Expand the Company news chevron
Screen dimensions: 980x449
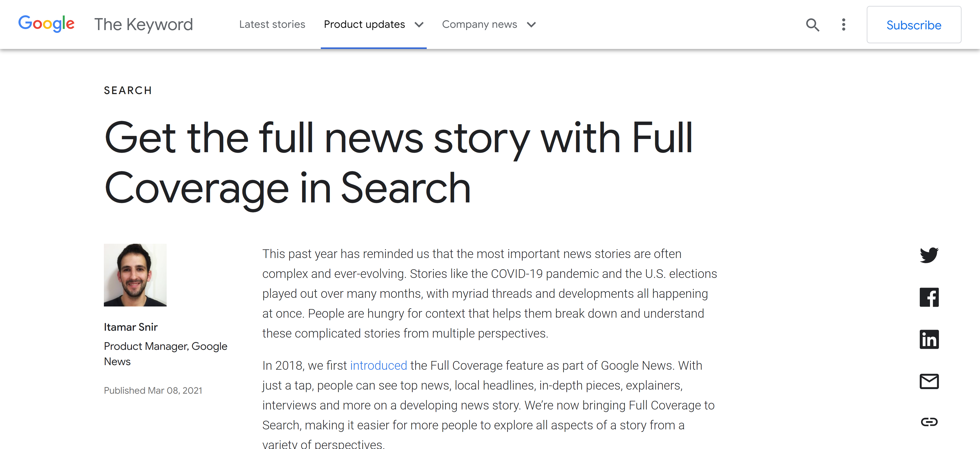[x=531, y=25]
